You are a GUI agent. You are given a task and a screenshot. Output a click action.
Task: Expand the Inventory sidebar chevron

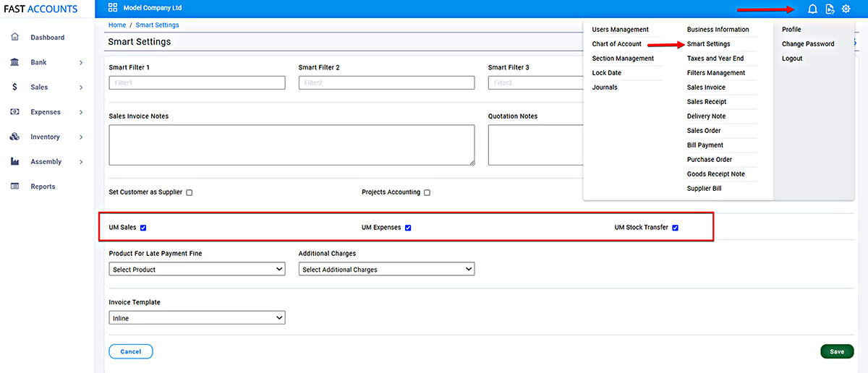(81, 137)
